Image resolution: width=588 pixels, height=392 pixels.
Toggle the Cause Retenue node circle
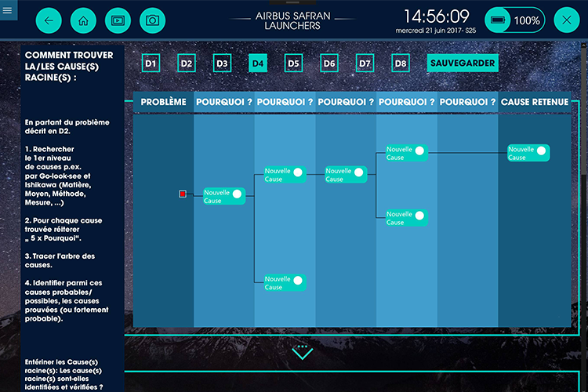[x=540, y=150]
